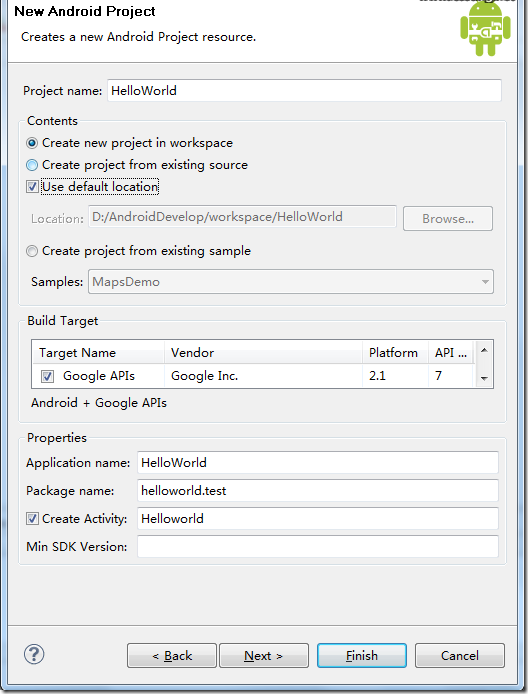Click the green Android robot logo
Image resolution: width=528 pixels, height=694 pixels.
pos(486,29)
